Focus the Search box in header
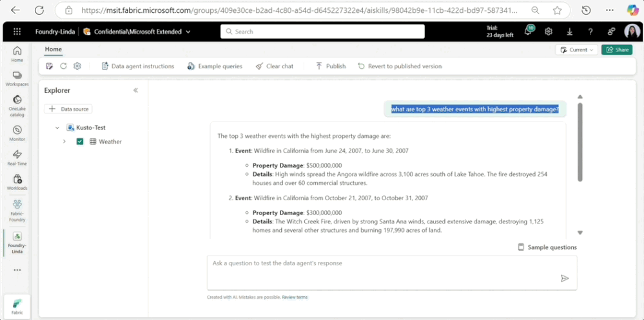The image size is (644, 320). (x=322, y=32)
